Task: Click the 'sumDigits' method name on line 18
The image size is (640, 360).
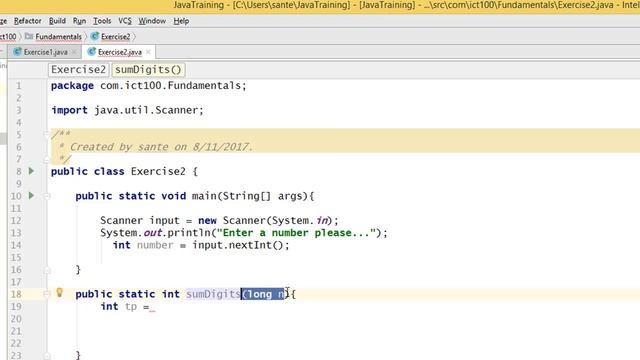Action: click(213, 294)
